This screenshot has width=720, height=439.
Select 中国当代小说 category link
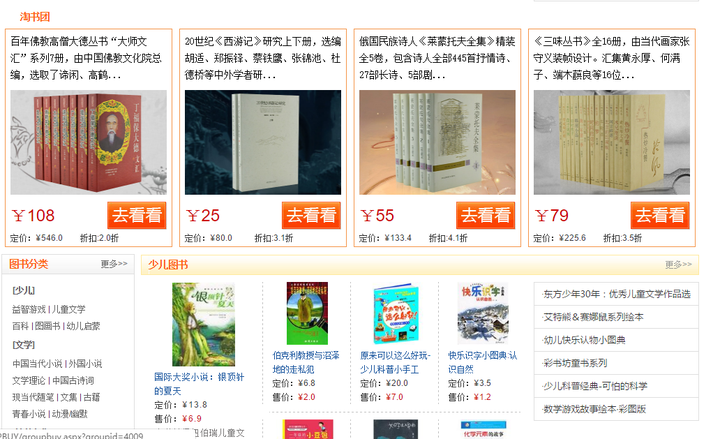(x=37, y=363)
